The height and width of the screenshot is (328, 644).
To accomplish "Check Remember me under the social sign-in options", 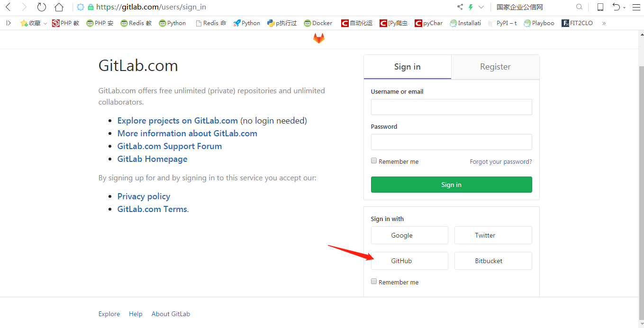I will [x=374, y=281].
